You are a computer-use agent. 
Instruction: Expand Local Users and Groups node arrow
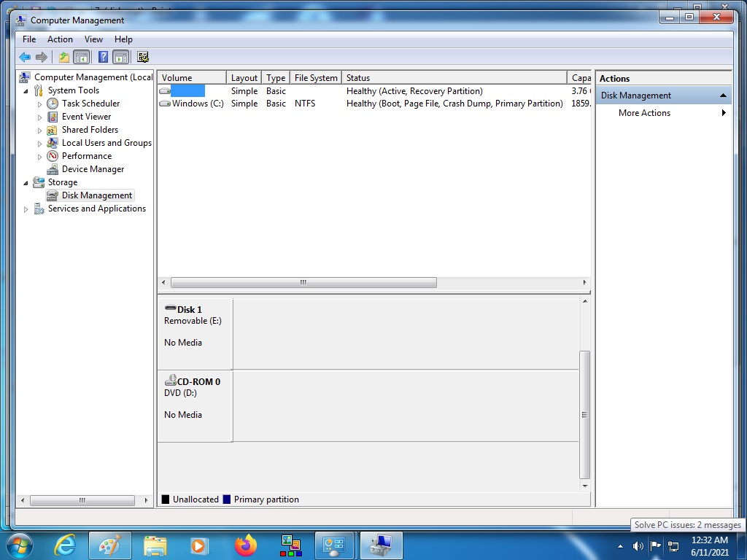[x=39, y=144]
